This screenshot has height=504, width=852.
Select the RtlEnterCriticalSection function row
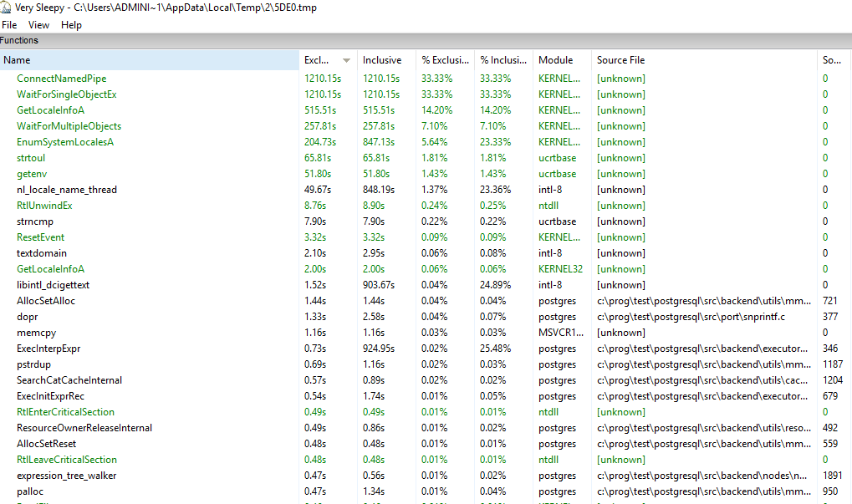point(65,412)
